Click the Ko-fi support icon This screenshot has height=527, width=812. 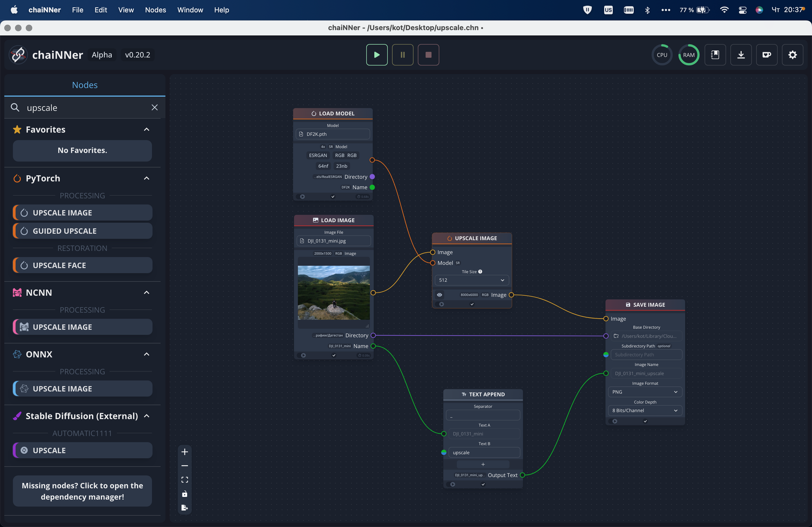[767, 55]
